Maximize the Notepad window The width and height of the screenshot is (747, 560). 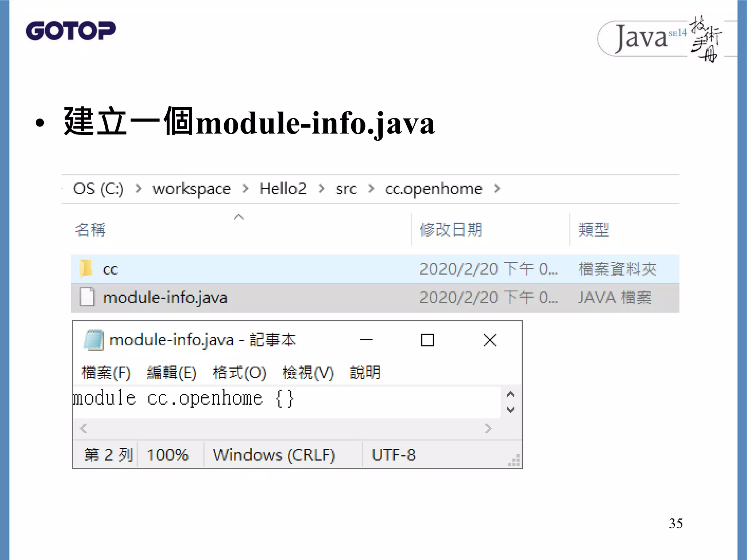click(x=427, y=340)
